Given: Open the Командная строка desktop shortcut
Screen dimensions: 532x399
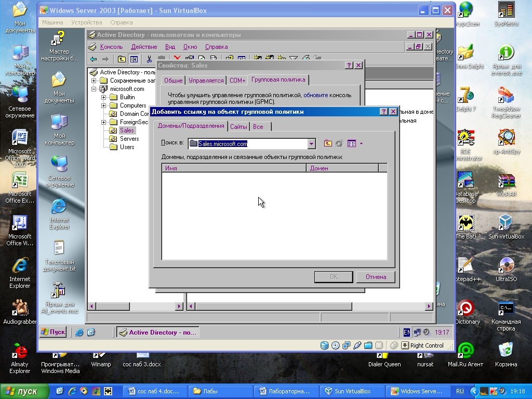Looking at the screenshot, I should coord(506,316).
